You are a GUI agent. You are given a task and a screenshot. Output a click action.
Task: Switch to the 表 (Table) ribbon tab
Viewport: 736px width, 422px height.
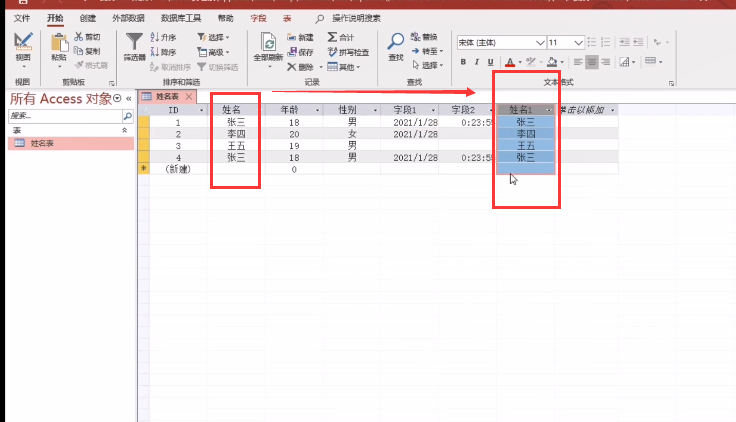pos(287,18)
